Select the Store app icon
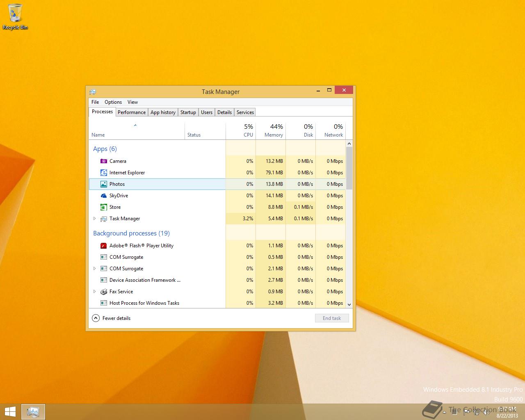525x420 pixels. click(104, 207)
